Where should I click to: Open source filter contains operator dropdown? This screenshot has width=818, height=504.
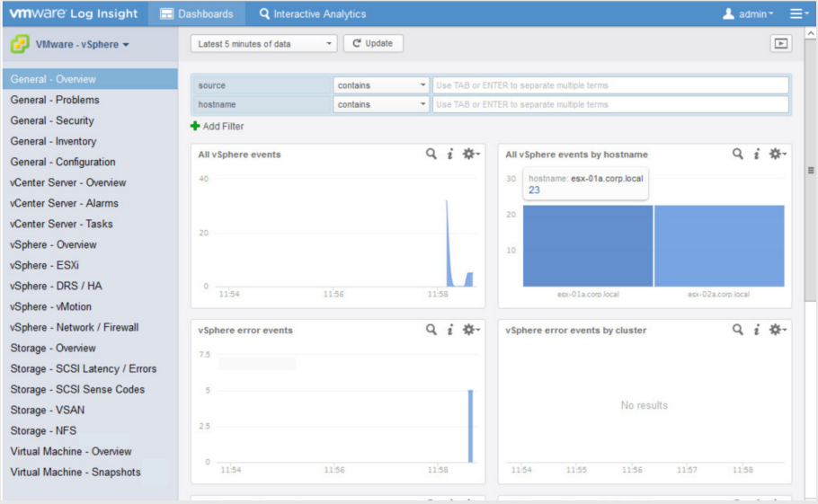tap(381, 85)
